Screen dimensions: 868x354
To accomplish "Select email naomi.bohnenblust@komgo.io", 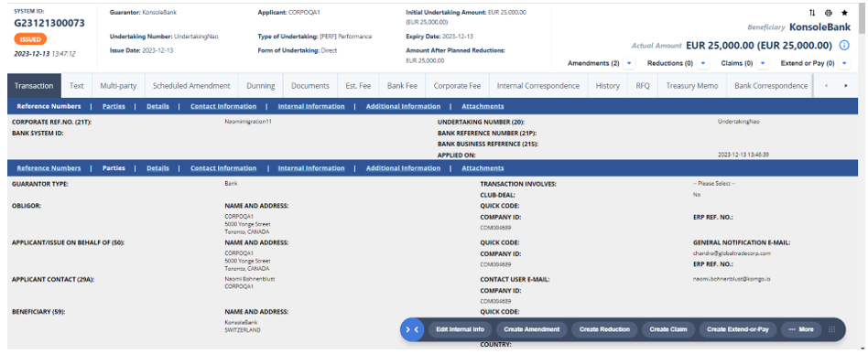I will (x=732, y=279).
